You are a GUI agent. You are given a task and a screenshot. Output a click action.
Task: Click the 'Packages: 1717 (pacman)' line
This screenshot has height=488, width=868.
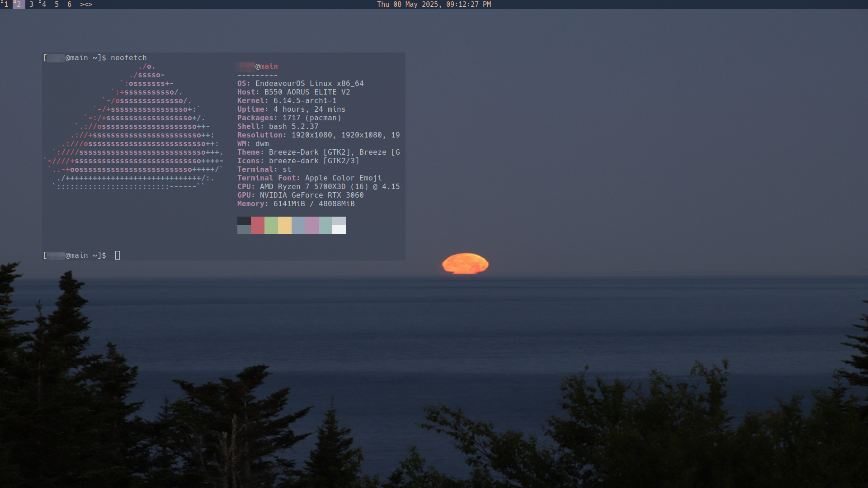click(289, 118)
